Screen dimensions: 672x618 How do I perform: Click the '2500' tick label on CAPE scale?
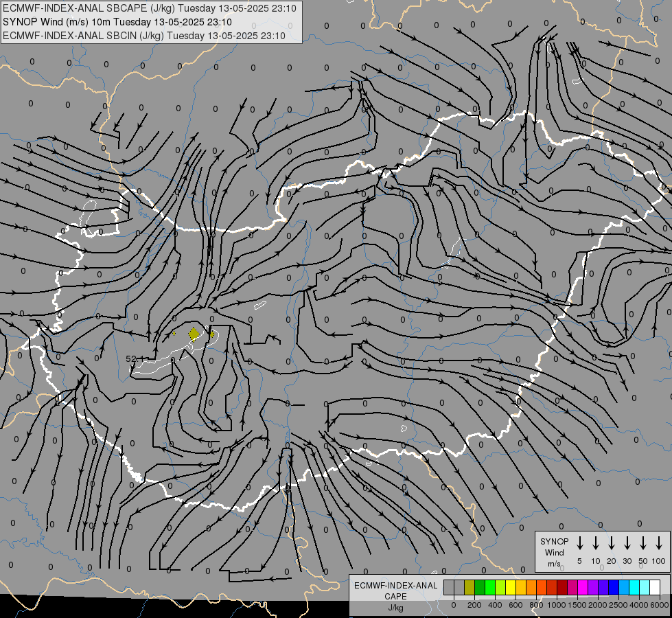click(x=618, y=605)
